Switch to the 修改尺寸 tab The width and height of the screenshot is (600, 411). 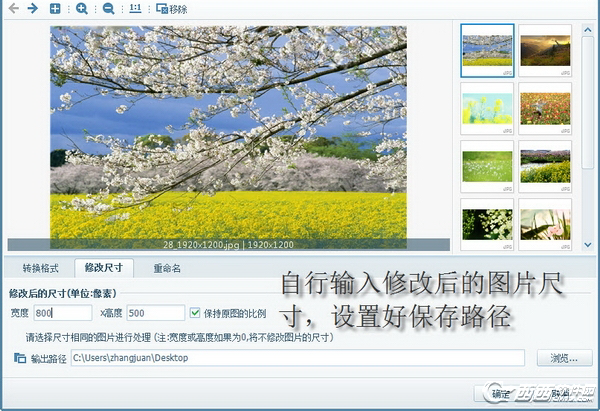[x=104, y=267]
